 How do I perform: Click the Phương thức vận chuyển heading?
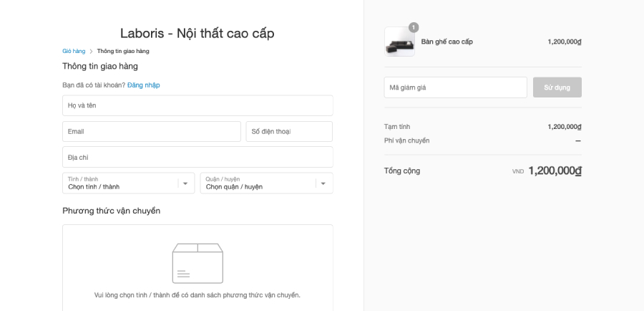tap(112, 211)
